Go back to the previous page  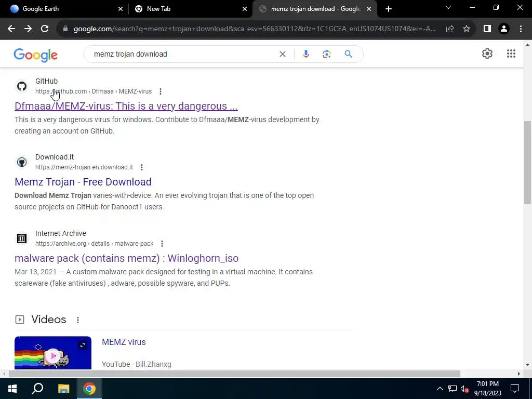(x=11, y=29)
